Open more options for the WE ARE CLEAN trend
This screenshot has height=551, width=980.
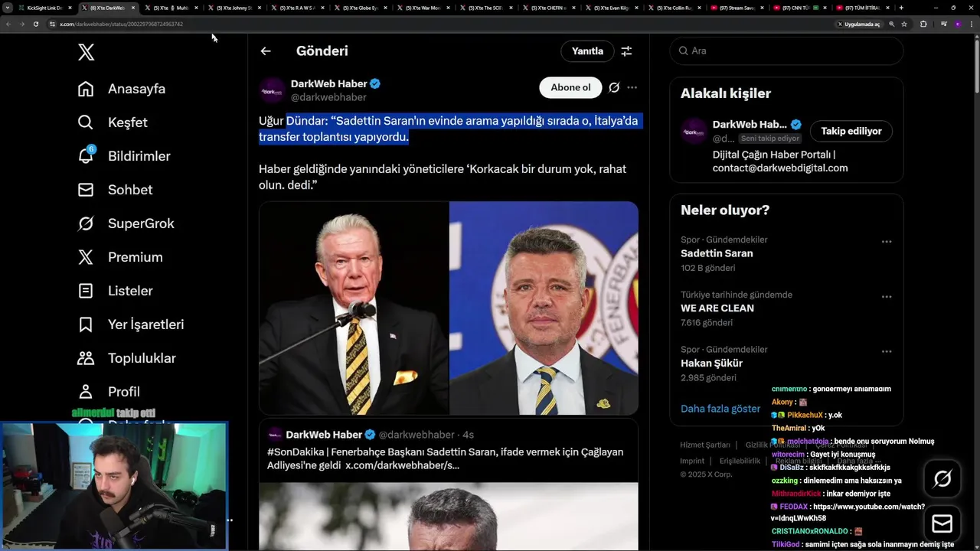tap(886, 297)
